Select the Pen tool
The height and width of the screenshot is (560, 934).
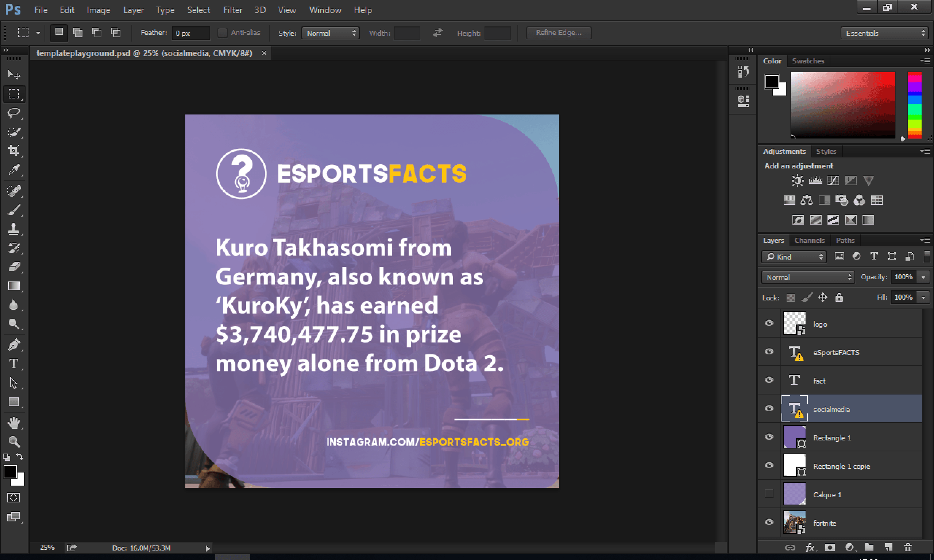pos(14,345)
